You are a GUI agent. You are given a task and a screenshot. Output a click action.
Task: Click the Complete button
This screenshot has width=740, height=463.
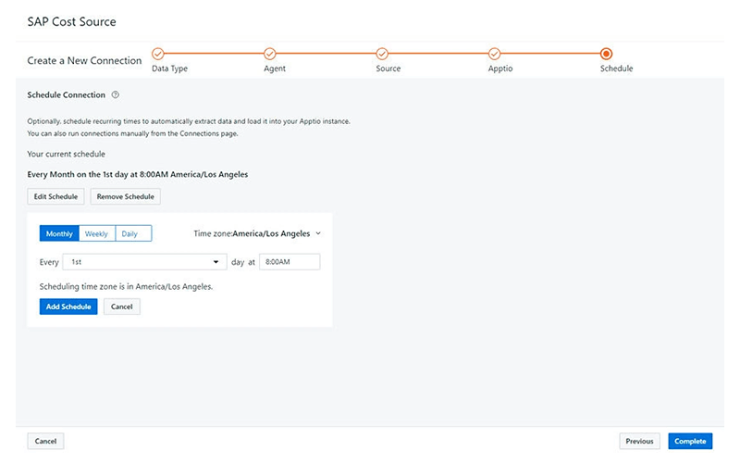(x=690, y=441)
